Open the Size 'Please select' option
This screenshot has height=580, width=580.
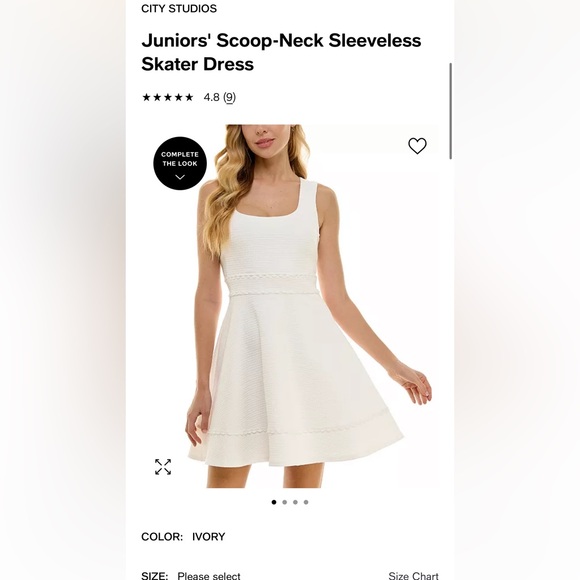tap(209, 576)
